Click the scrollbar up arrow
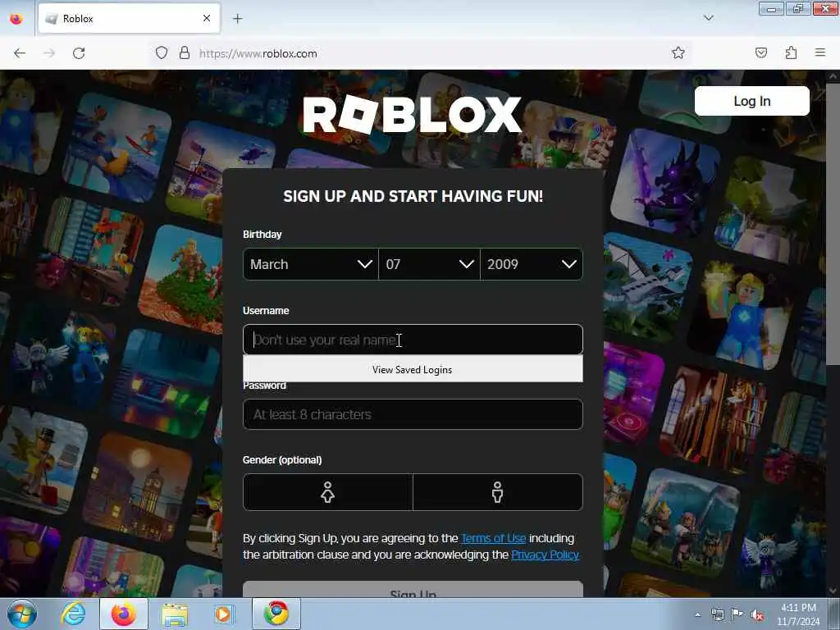This screenshot has height=630, width=840. (833, 76)
